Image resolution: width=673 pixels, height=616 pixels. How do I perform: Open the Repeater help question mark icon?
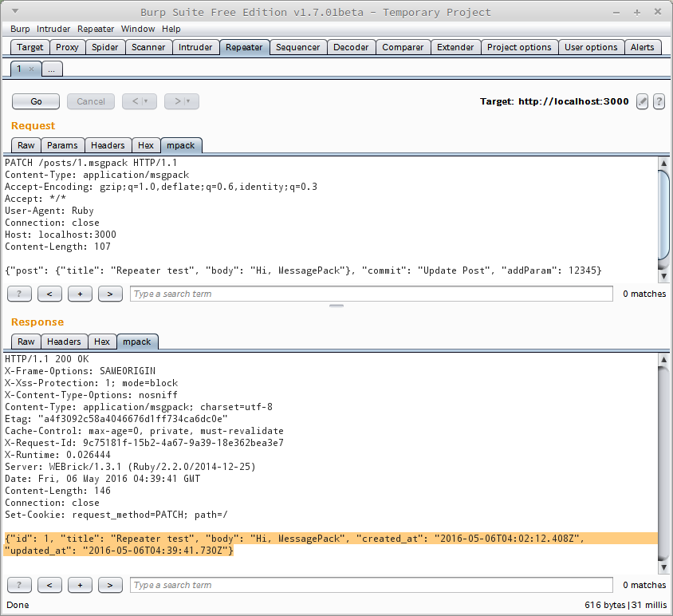pyautogui.click(x=659, y=101)
